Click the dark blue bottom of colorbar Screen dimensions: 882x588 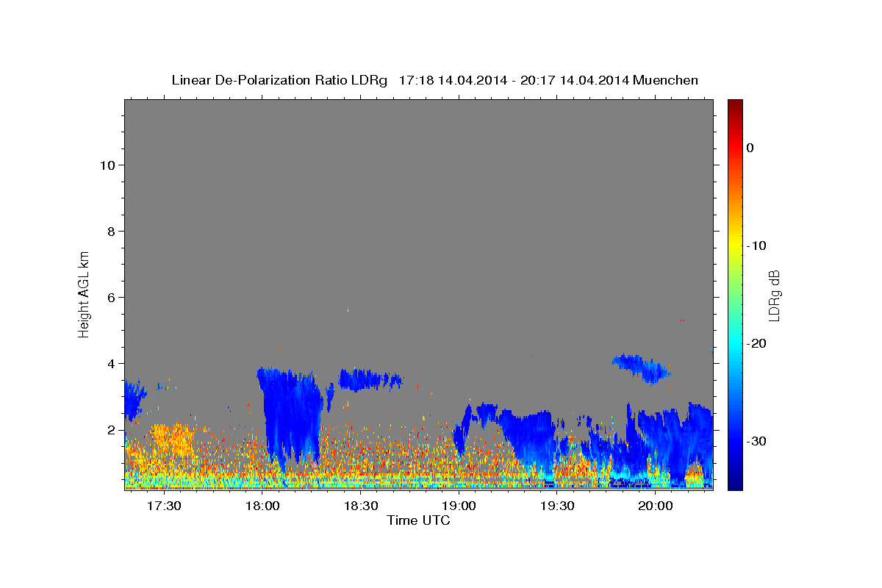(x=735, y=483)
